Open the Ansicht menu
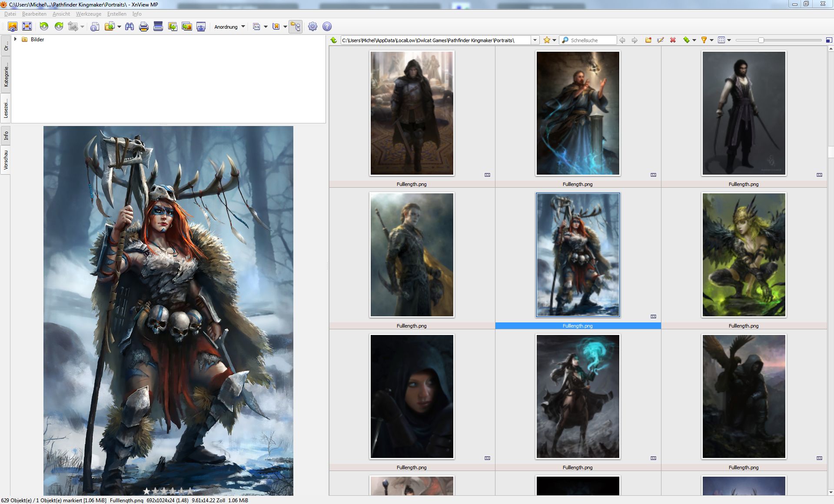Image resolution: width=834 pixels, height=504 pixels. pos(61,14)
